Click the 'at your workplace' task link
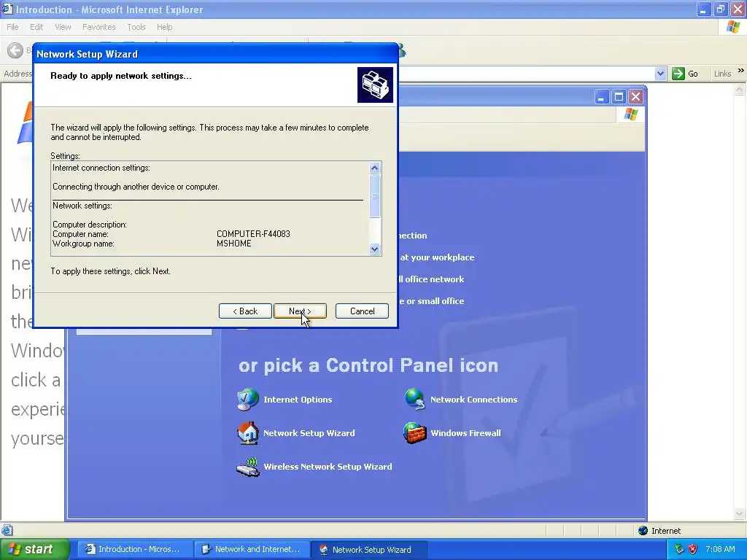The height and width of the screenshot is (560, 747). tap(437, 257)
